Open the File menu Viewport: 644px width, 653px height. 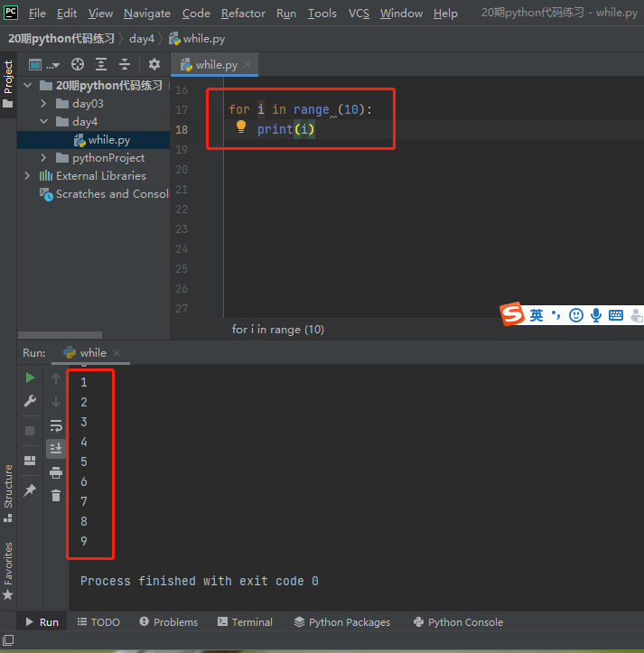pyautogui.click(x=37, y=14)
